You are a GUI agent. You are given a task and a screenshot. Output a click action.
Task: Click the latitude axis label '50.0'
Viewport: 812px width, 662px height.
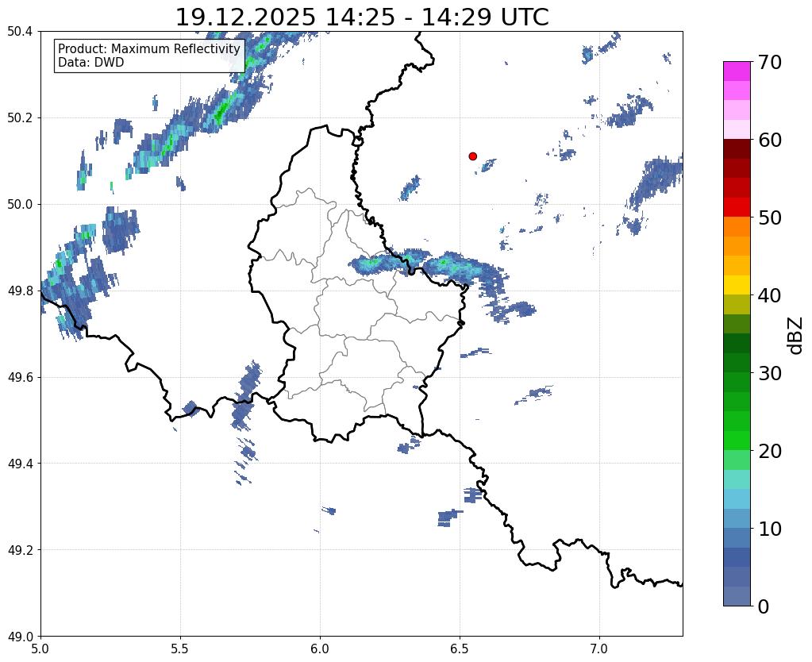[20, 205]
